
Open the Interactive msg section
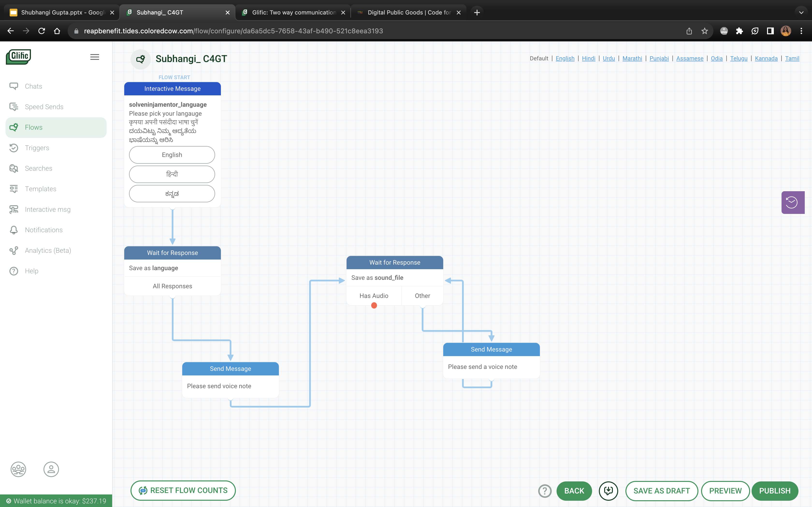tap(47, 209)
